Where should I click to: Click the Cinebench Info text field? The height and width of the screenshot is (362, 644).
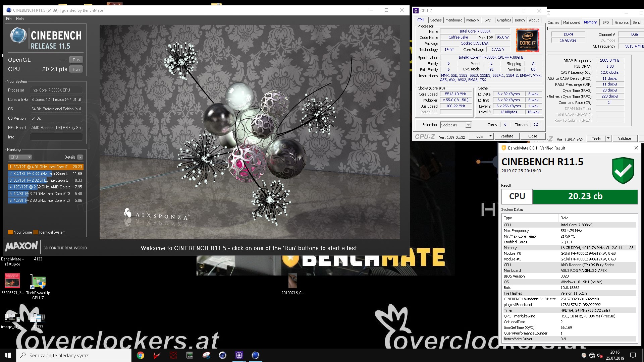[x=56, y=137]
